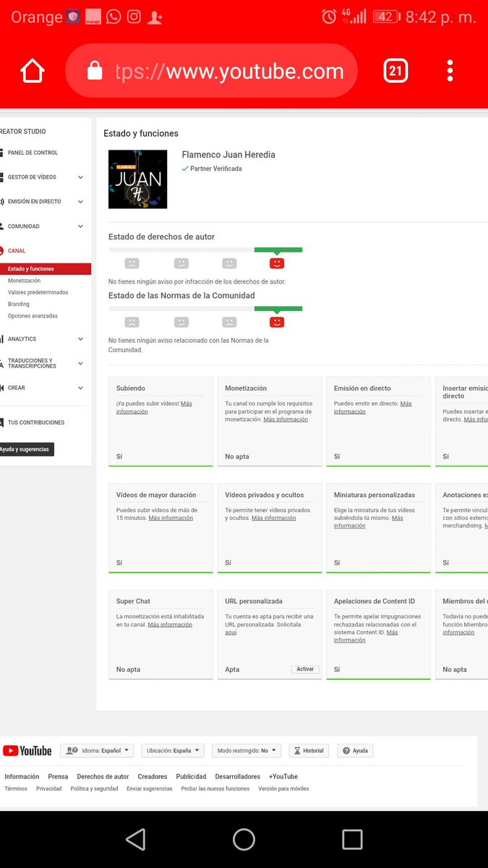Click Derechos de autor footer link
488x868 pixels.
(103, 776)
